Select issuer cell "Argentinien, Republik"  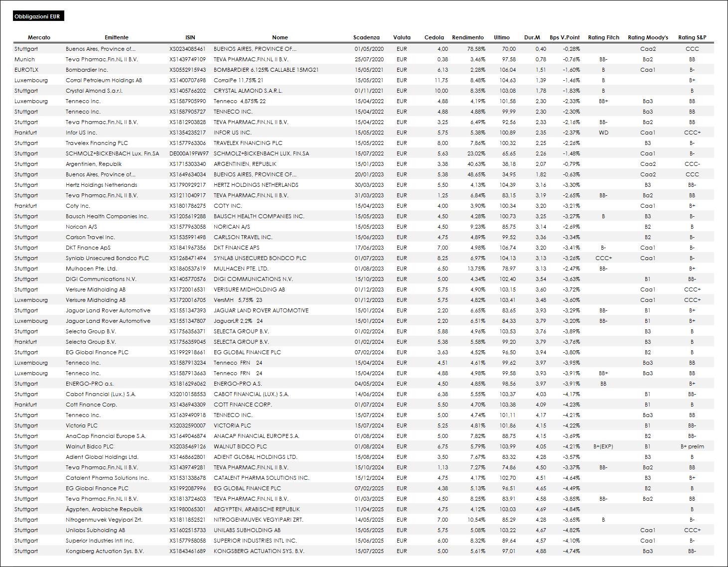point(94,164)
